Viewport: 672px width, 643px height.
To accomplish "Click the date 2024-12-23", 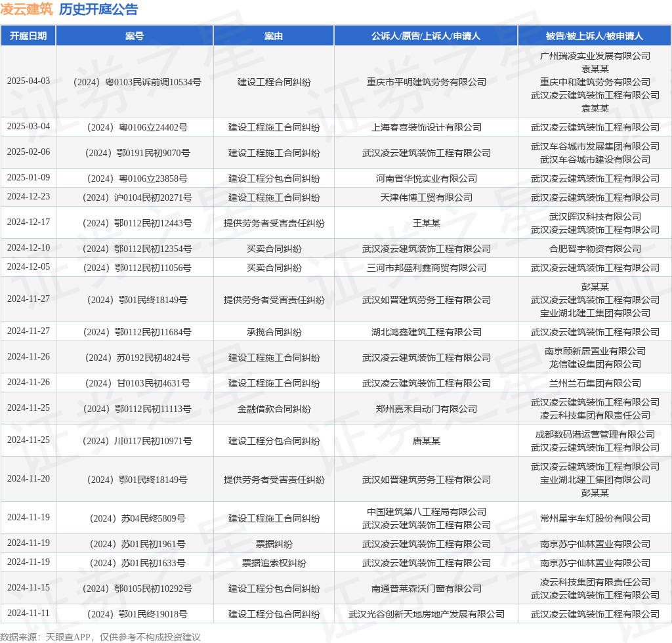I will tap(28, 197).
